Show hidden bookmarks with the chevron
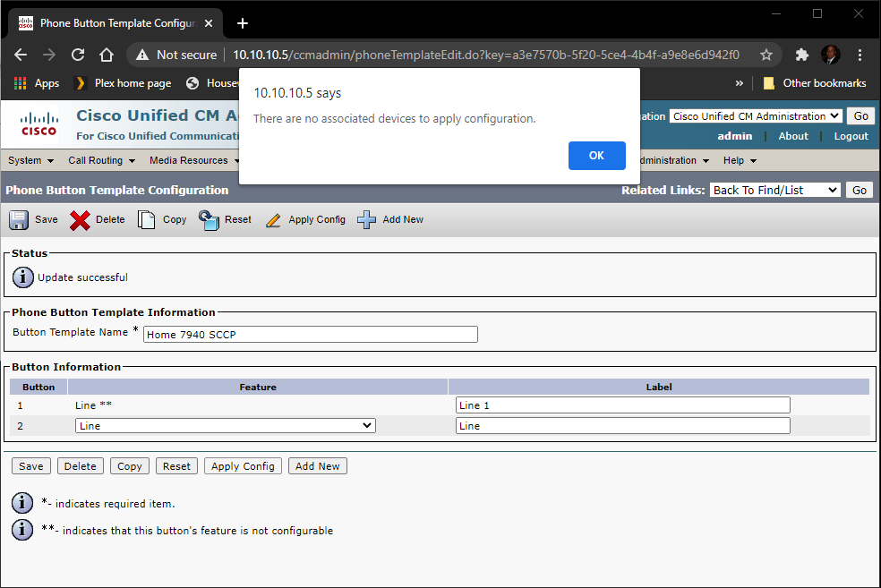881x588 pixels. pos(740,83)
